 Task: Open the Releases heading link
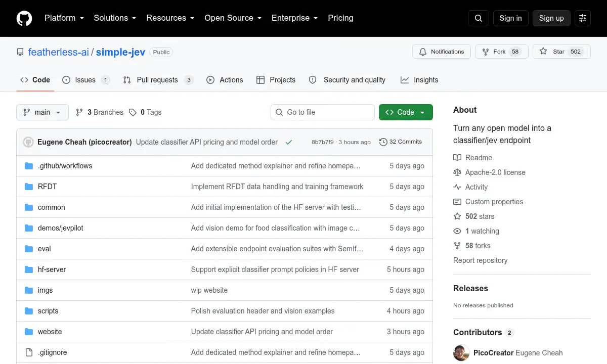[470, 288]
